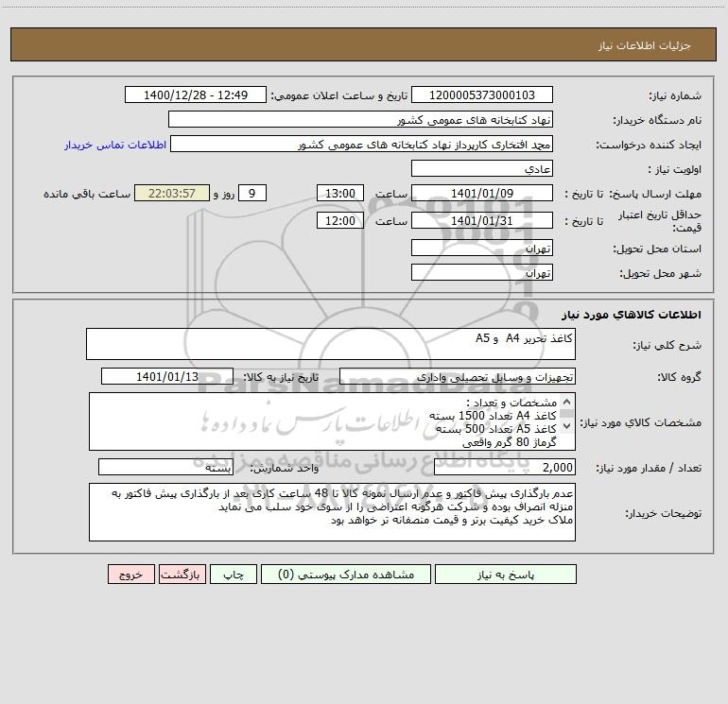Click the section title اطلاعات کالاهای مورد نیاز
This screenshot has width=728, height=704.
coord(632,315)
